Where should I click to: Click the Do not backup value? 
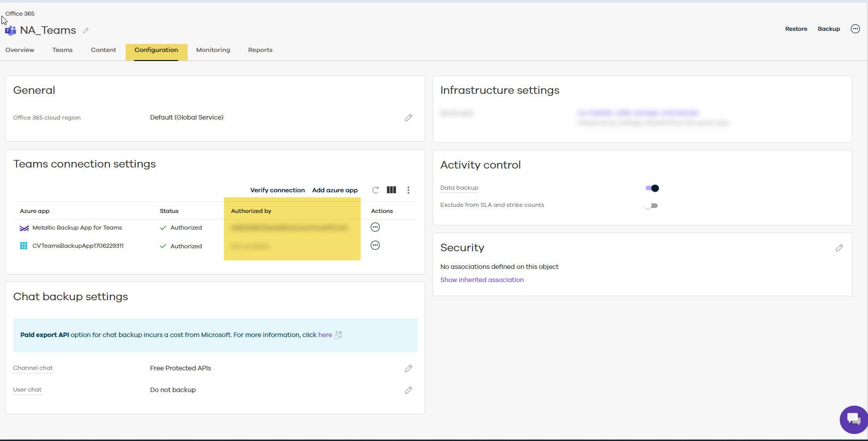[173, 390]
